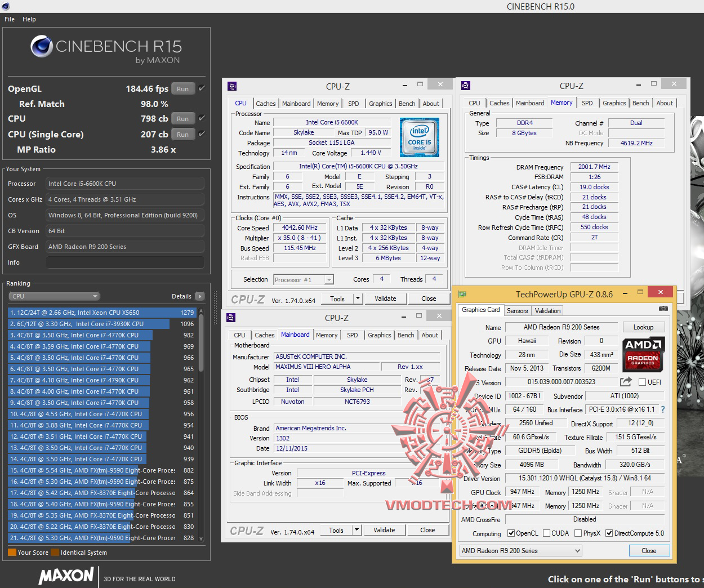The height and width of the screenshot is (588, 704).
Task: Click the GFX Board field AMD Radeon R9
Action: [125, 247]
